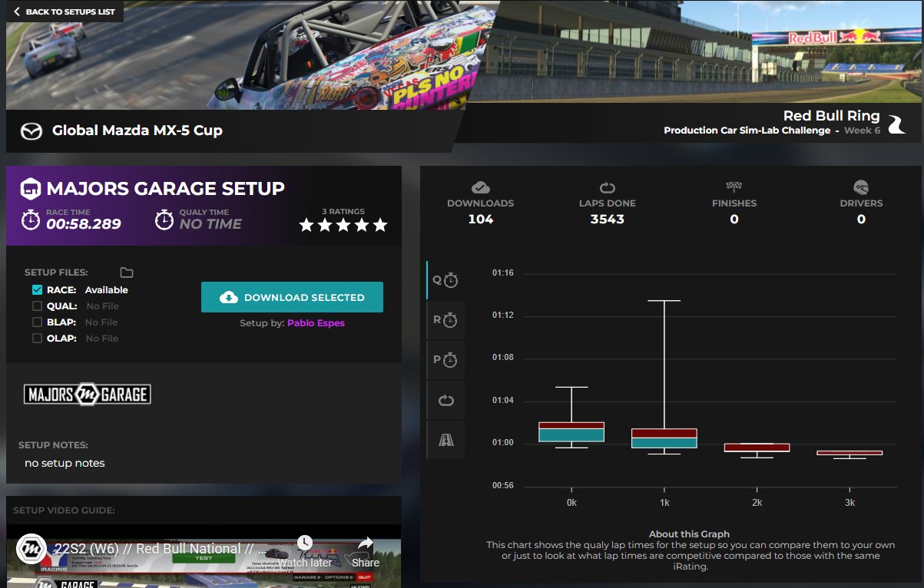Click the laps done loop icon
Image resolution: width=924 pixels, height=588 pixels.
tap(608, 187)
